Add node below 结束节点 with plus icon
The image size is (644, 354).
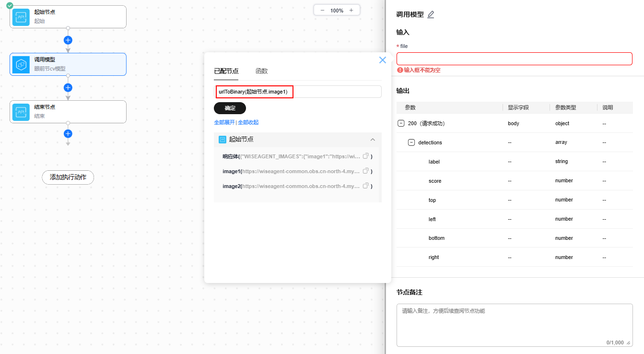(68, 134)
